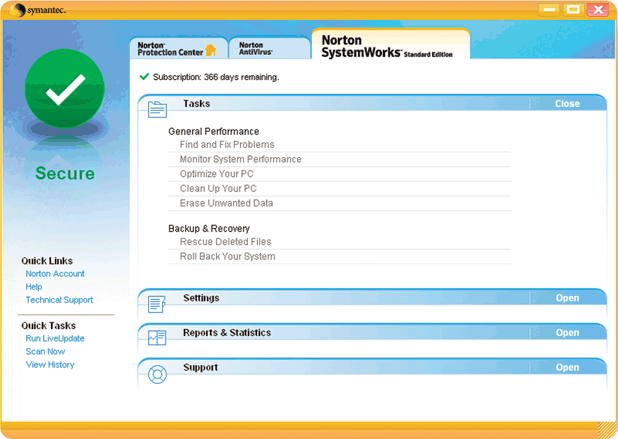Switch to Norton AntiVirus tab
The width and height of the screenshot is (618, 439).
[270, 48]
